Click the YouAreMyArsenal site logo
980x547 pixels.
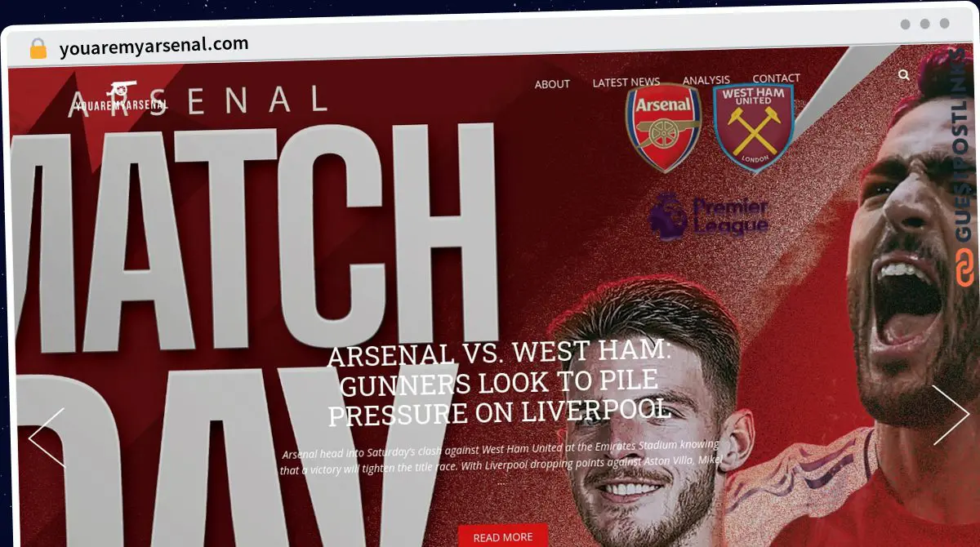point(120,96)
